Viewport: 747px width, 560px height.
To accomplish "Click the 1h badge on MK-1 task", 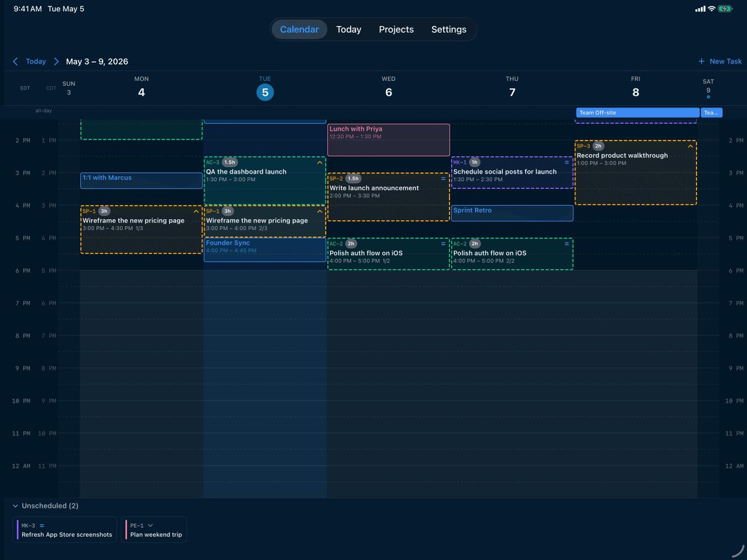I will pos(474,162).
